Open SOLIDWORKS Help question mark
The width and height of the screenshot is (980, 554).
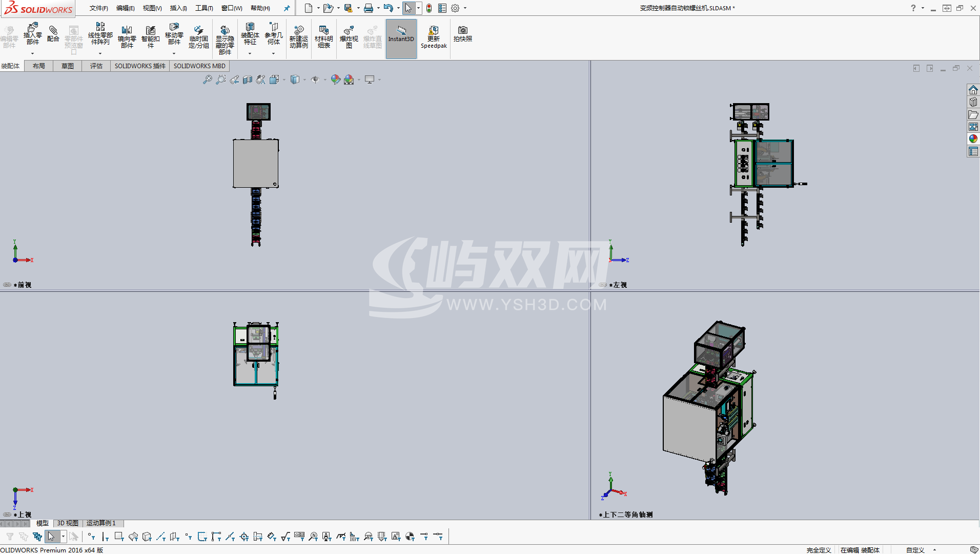click(913, 8)
